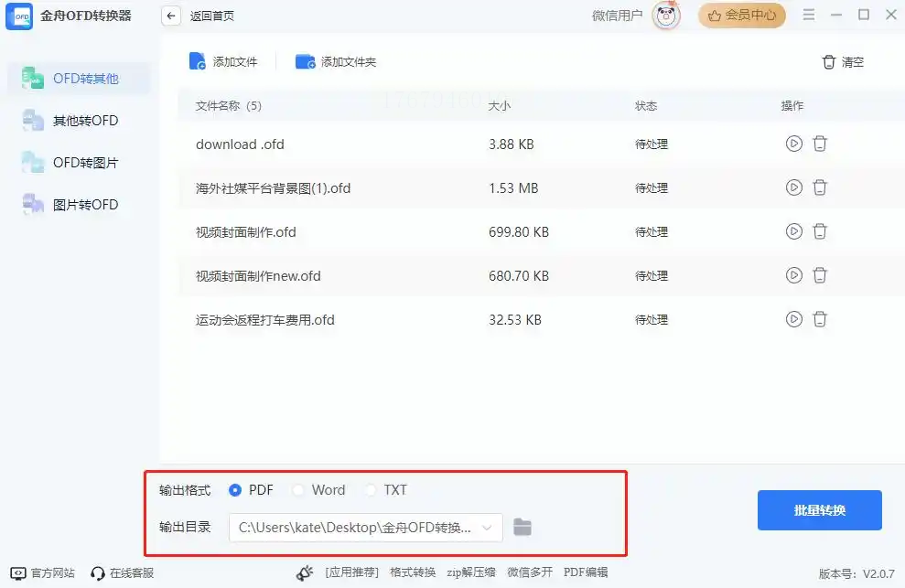Image resolution: width=905 pixels, height=588 pixels.
Task: Open the hamburger menu icon
Action: point(809,15)
